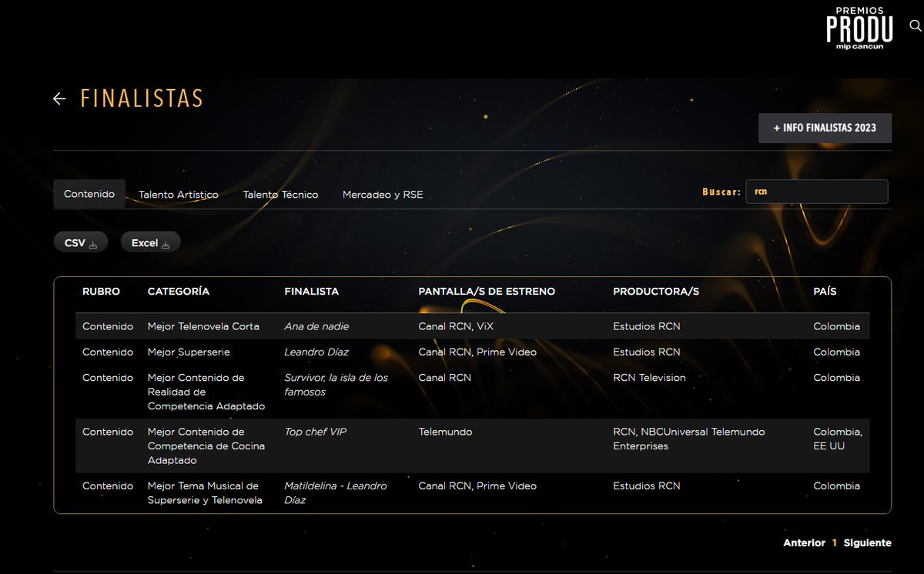Click Mejor Contenido de Competencia de Cocina

click(206, 446)
